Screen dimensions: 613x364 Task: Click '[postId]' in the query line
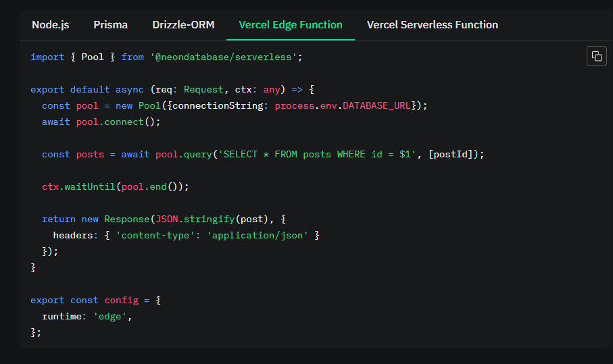(x=451, y=154)
